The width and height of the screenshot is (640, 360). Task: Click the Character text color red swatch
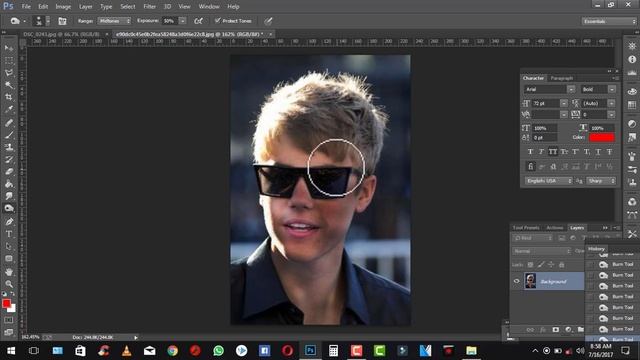click(602, 138)
